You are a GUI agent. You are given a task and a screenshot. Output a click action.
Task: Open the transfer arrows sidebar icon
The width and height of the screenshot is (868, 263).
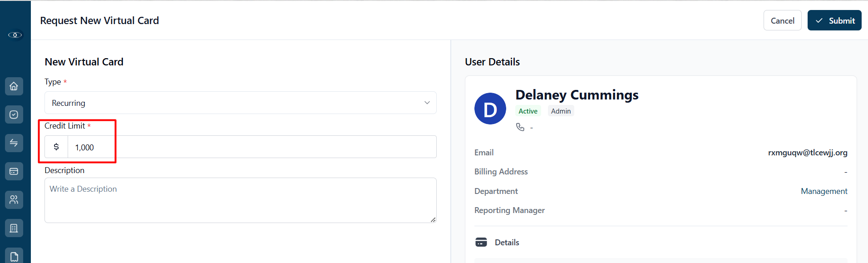pyautogui.click(x=14, y=143)
